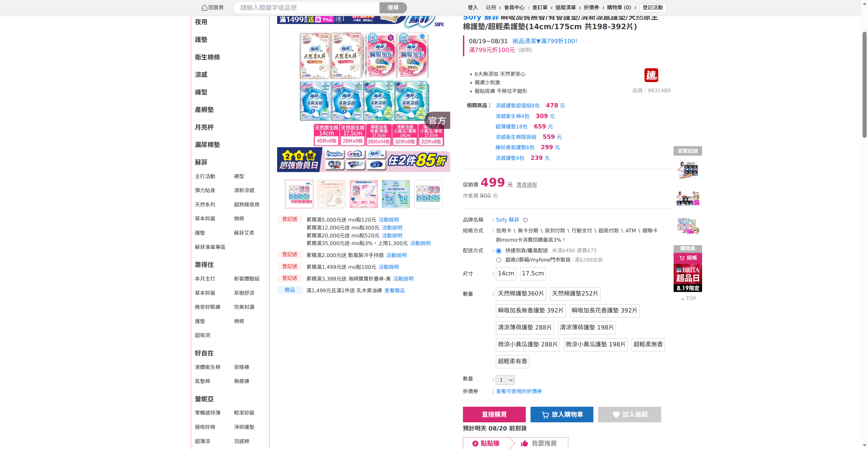Open second browsing history thumbnail under 瀏覽紀錄

(x=688, y=198)
